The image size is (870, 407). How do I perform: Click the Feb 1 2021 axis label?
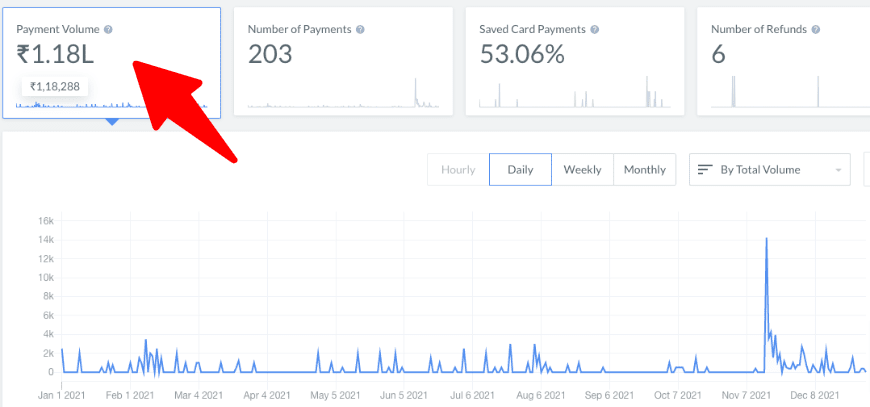[130, 395]
